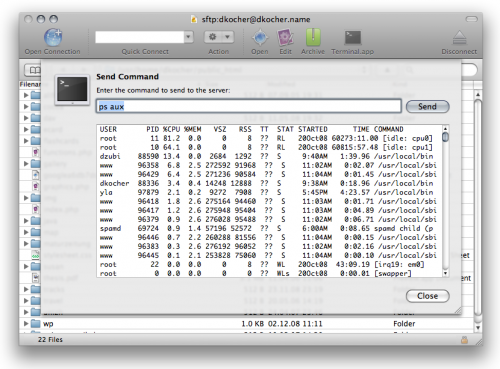
Task: Open the Quick Connect dropdown arrow
Action: coord(189,37)
